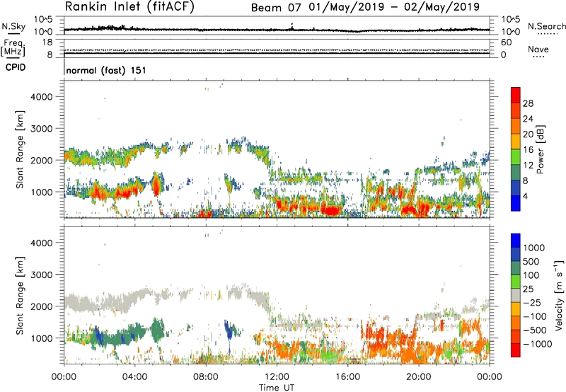Click the "1000" slant range label, velocity panel
Screen dimensions: 566x392
click(42, 338)
